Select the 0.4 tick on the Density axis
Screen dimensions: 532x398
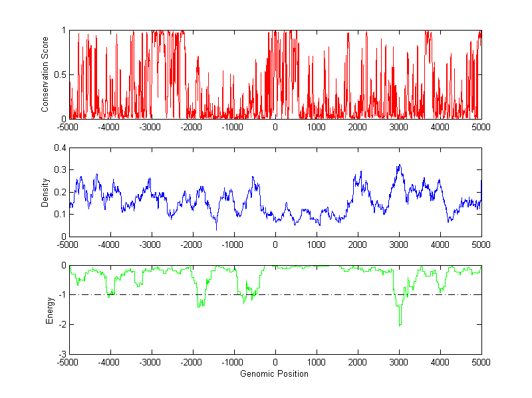click(59, 148)
